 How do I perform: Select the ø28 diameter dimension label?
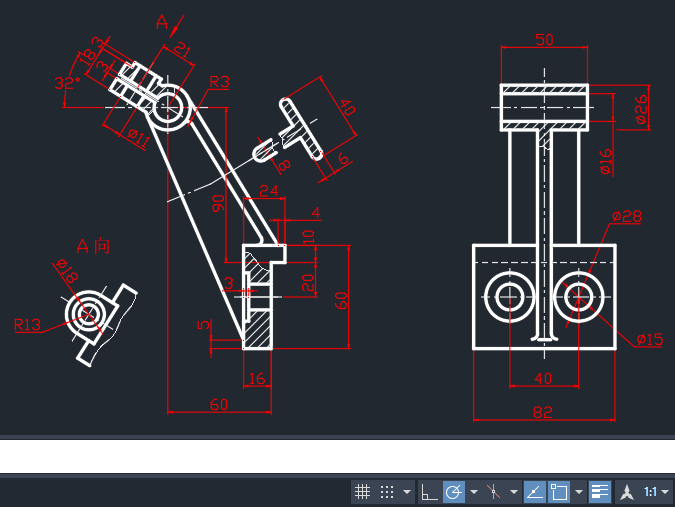pyautogui.click(x=625, y=216)
